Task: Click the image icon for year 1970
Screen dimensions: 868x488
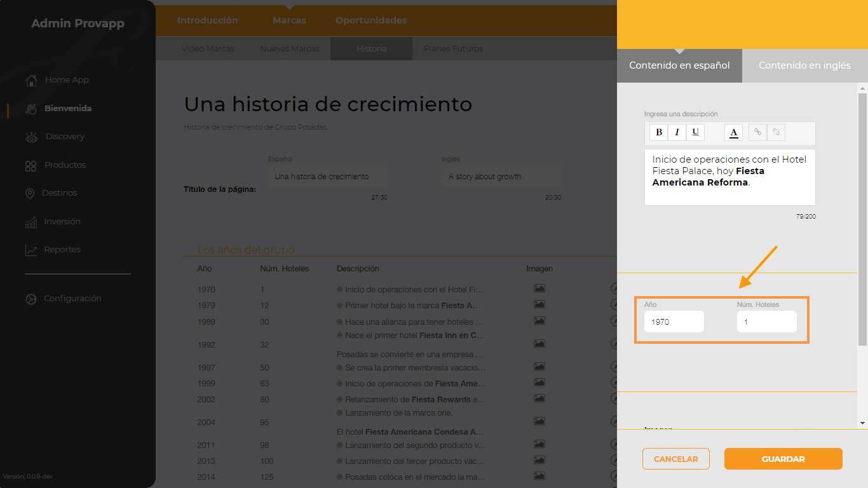Action: (539, 288)
